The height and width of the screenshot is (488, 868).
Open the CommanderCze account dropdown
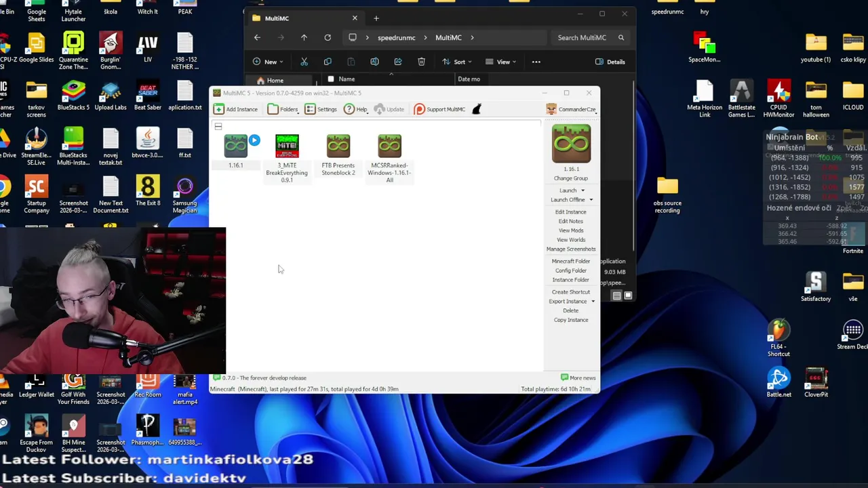[x=571, y=109]
